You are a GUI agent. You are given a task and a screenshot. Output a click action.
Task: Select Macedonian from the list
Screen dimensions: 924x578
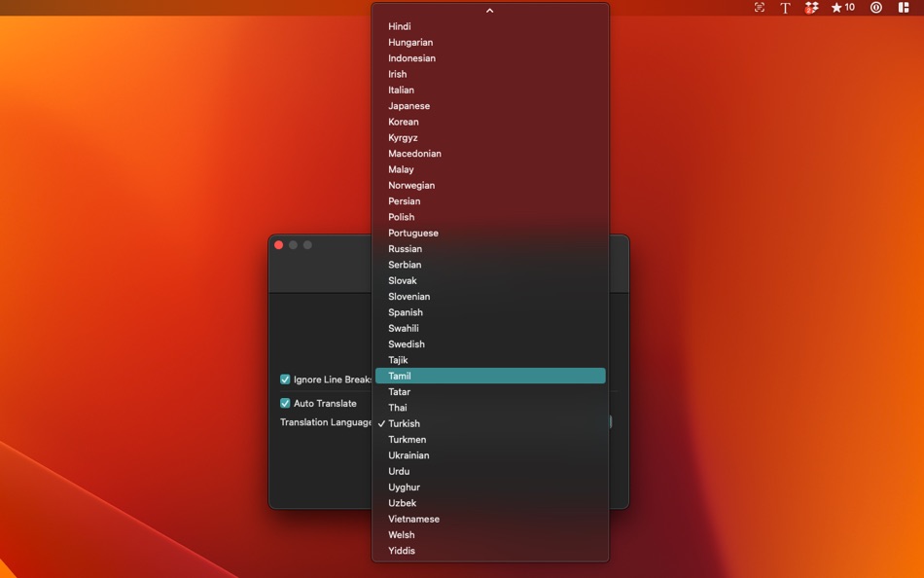[490, 154]
